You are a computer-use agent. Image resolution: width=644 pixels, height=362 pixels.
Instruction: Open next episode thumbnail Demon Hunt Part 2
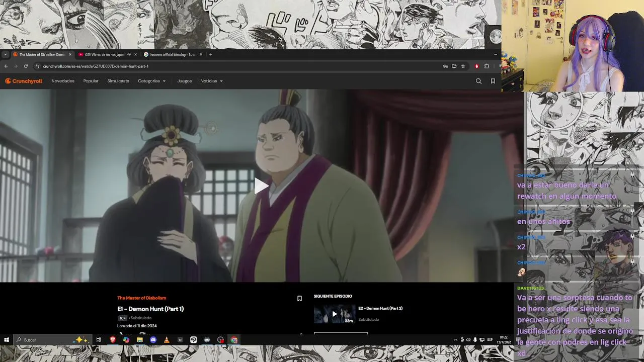click(335, 314)
